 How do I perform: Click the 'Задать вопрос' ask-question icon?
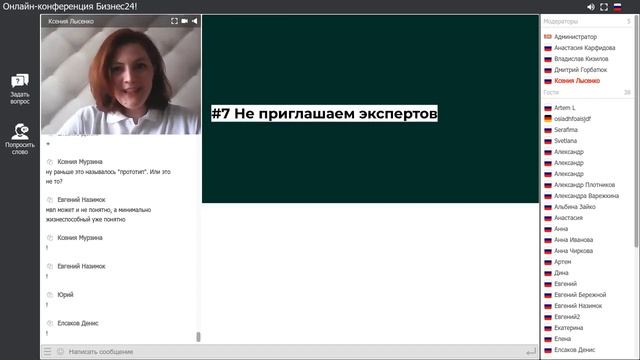(x=20, y=81)
